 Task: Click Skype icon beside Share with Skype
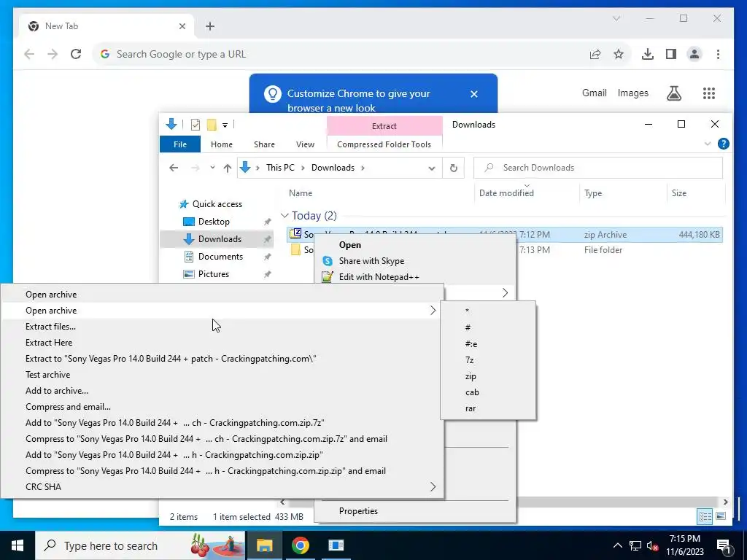[328, 261]
